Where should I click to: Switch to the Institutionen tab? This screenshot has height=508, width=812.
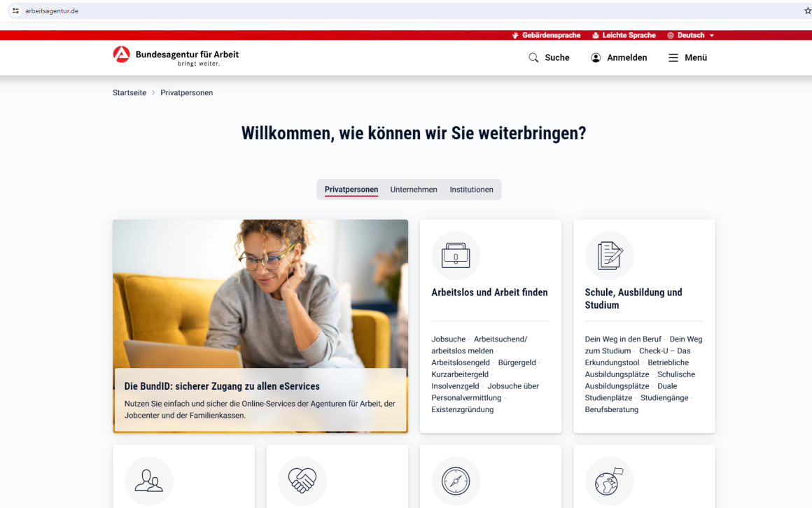click(471, 190)
